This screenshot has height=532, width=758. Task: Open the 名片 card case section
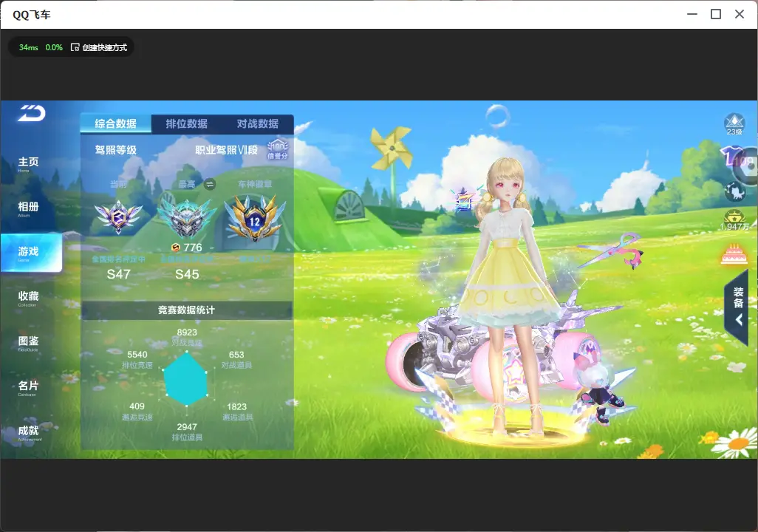pos(28,387)
